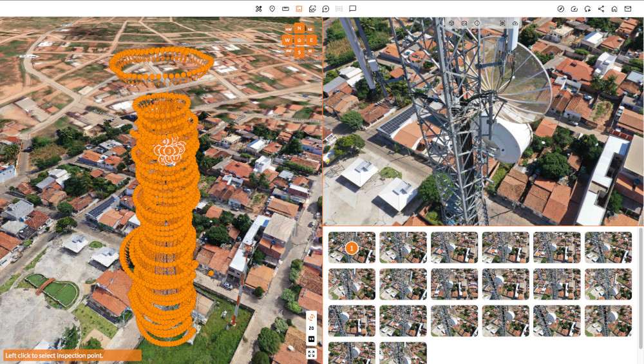This screenshot has height=364, width=644.
Task: Open third thumbnail in second gallery row
Action: tap(454, 284)
